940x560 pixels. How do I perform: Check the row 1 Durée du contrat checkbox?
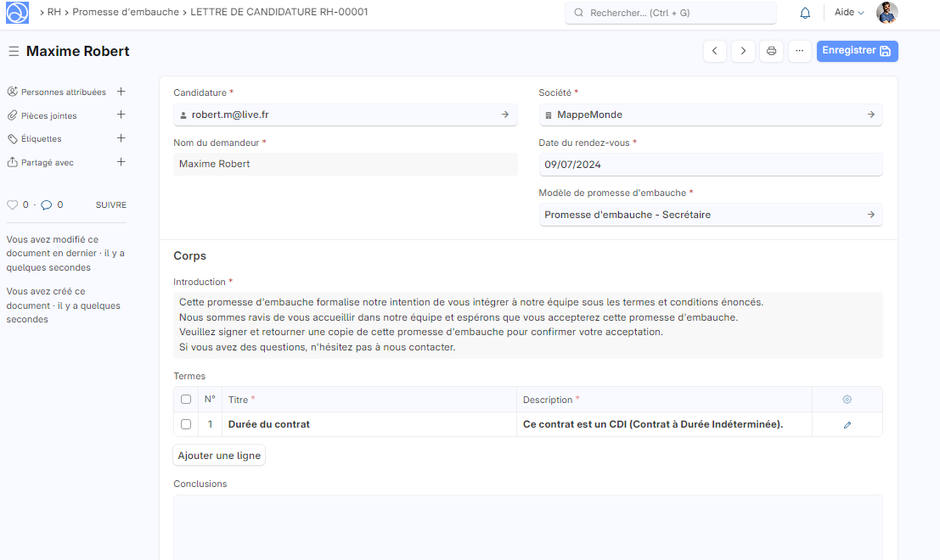(x=186, y=424)
